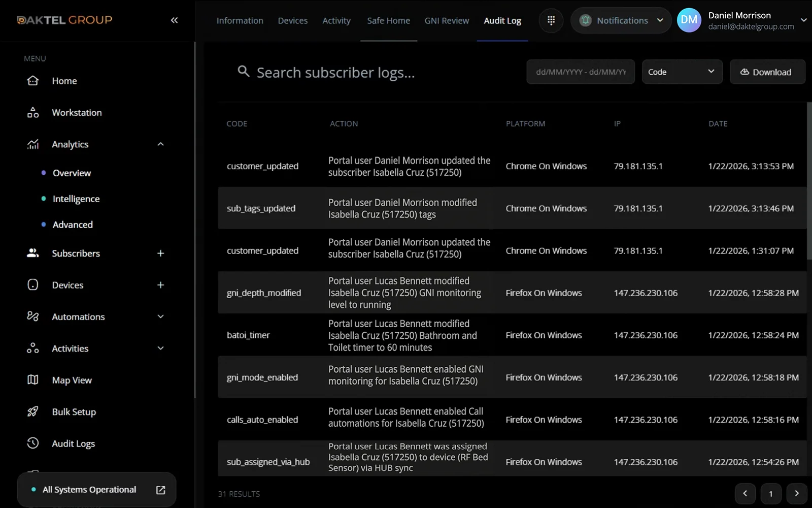Viewport: 812px width, 508px height.
Task: Expand the Automations chevron
Action: point(160,316)
